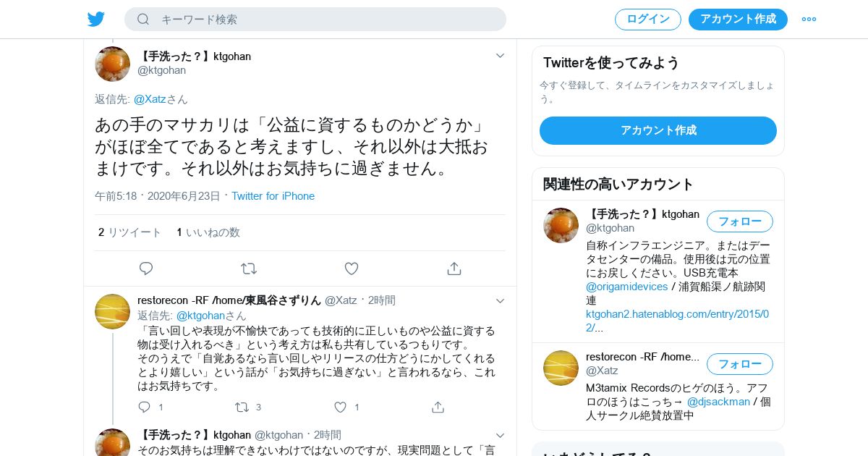The image size is (868, 456).
Task: Reply to the main ktgohan tweet
Action: [146, 269]
